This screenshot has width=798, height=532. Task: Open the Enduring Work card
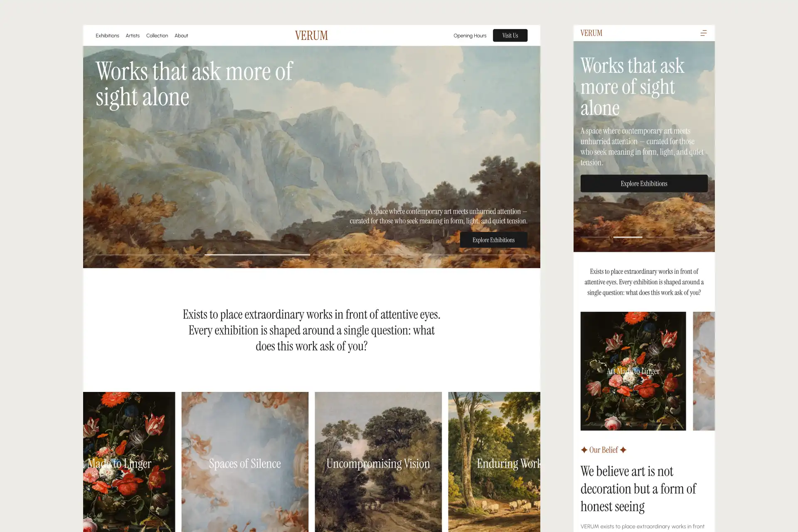click(x=494, y=462)
